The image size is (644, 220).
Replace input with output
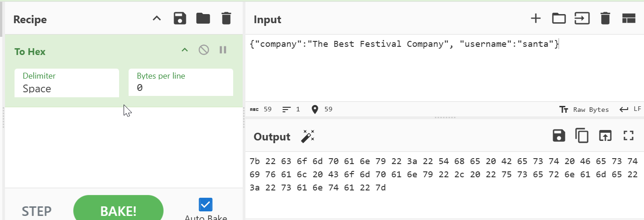pyautogui.click(x=605, y=136)
